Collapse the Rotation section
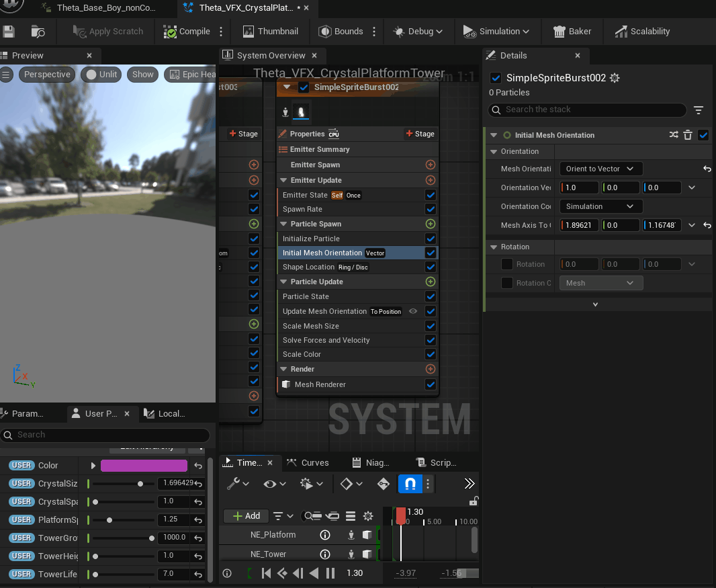The image size is (716, 588). pyautogui.click(x=494, y=247)
